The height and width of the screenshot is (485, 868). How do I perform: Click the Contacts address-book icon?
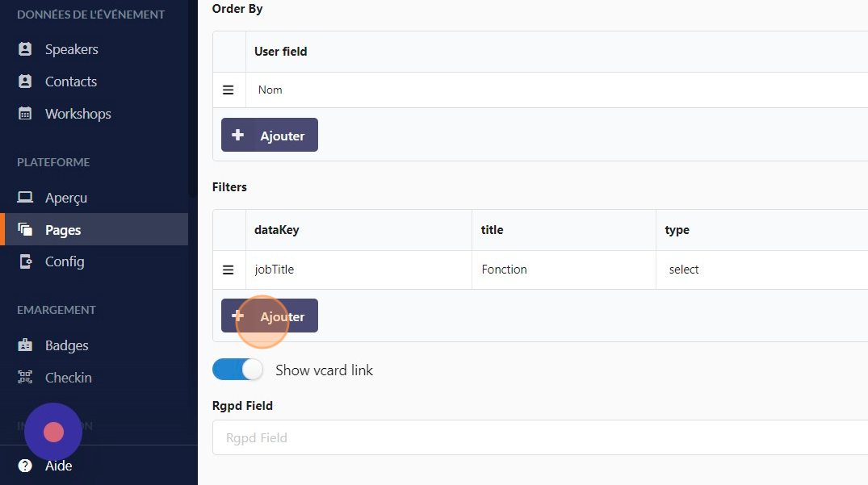point(25,82)
